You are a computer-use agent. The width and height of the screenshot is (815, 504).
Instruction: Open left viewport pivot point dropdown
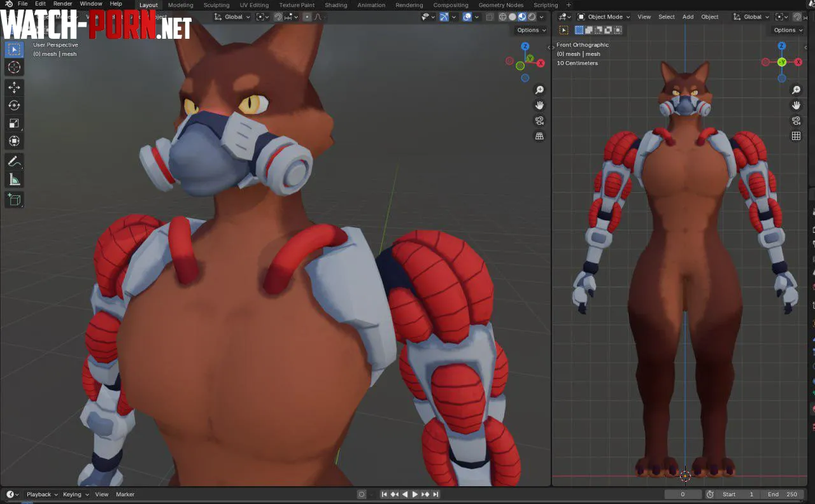262,17
